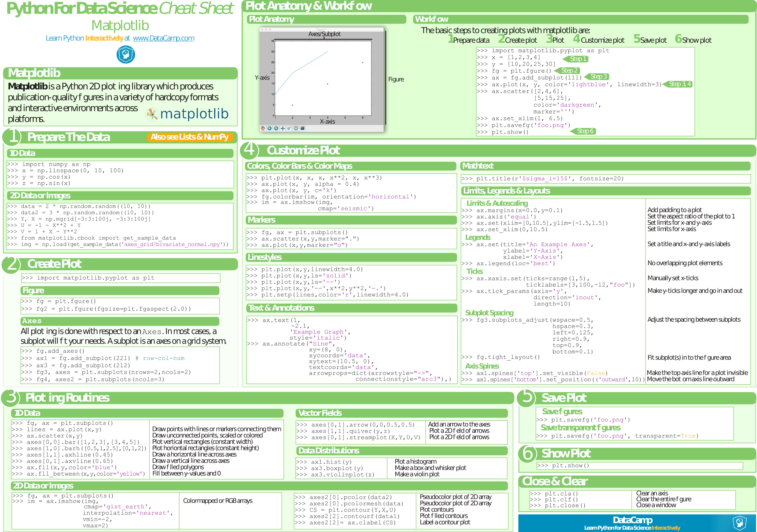The image size is (757, 532).
Task: Click the 'ax.axis('equal')' code line
Action: [499, 217]
